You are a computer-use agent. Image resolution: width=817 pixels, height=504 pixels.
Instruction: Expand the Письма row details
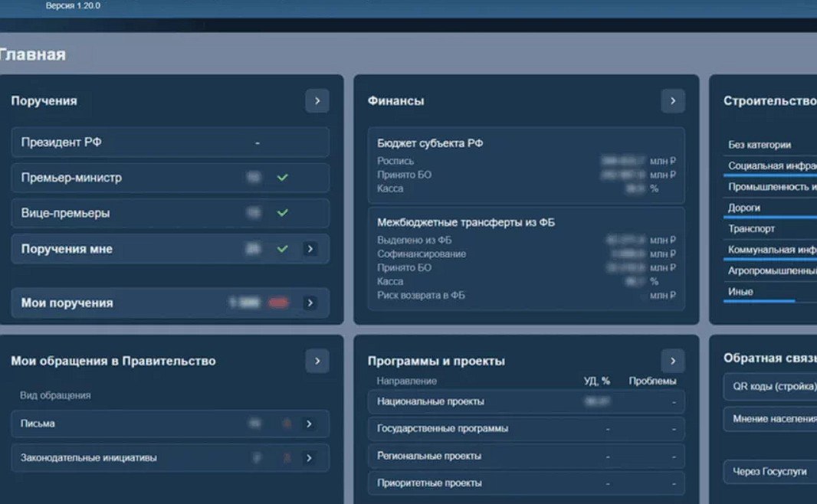click(310, 424)
